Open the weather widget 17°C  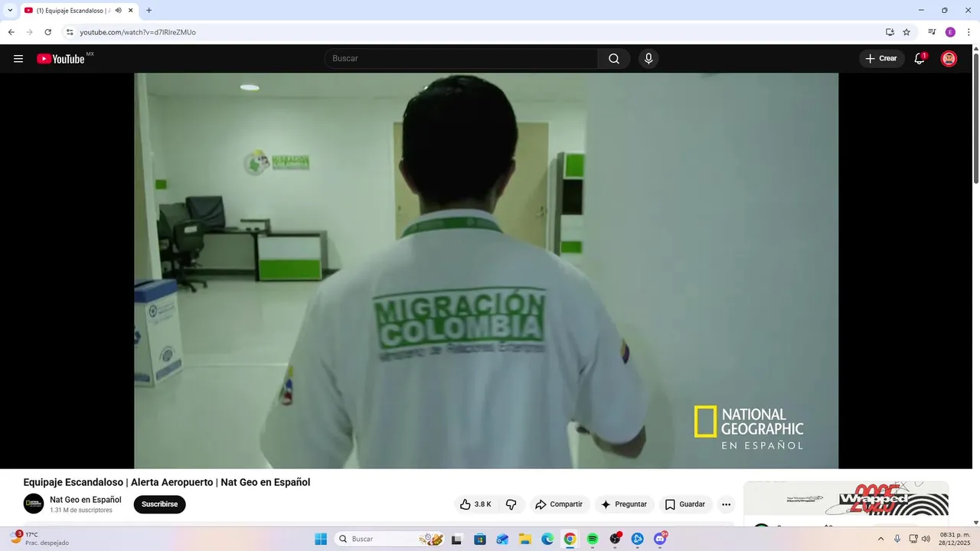(38, 539)
